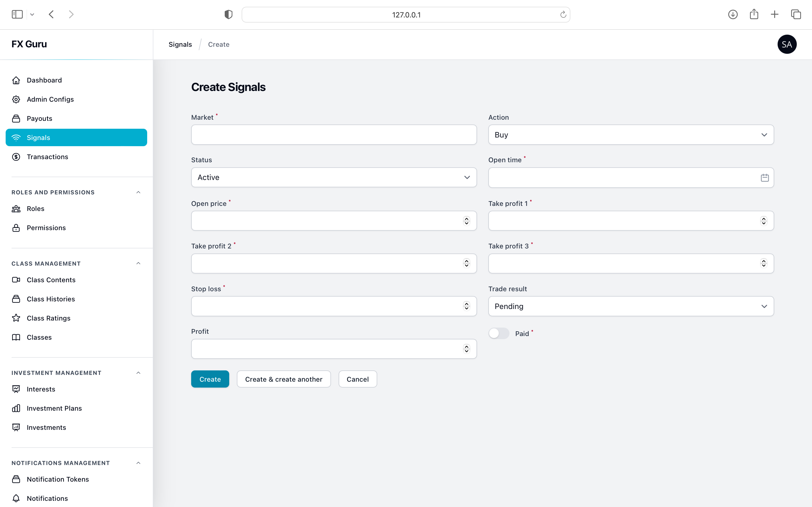Click the Transactions dollar icon

point(16,157)
